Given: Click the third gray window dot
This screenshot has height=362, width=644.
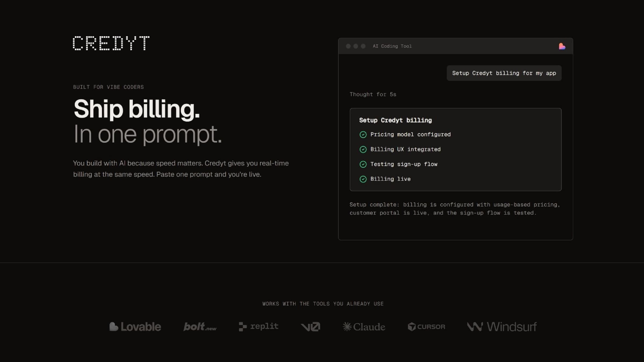Looking at the screenshot, I should [x=363, y=46].
